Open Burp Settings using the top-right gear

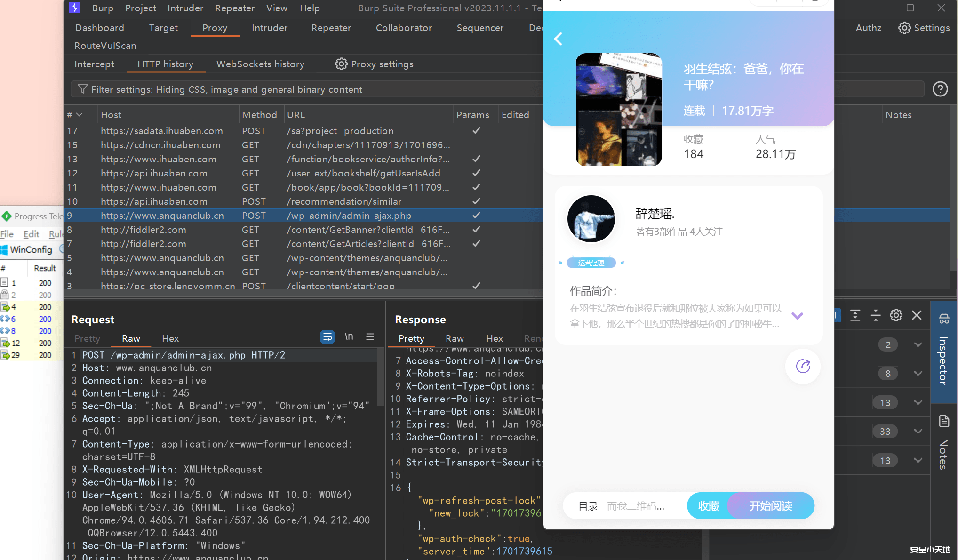point(904,28)
